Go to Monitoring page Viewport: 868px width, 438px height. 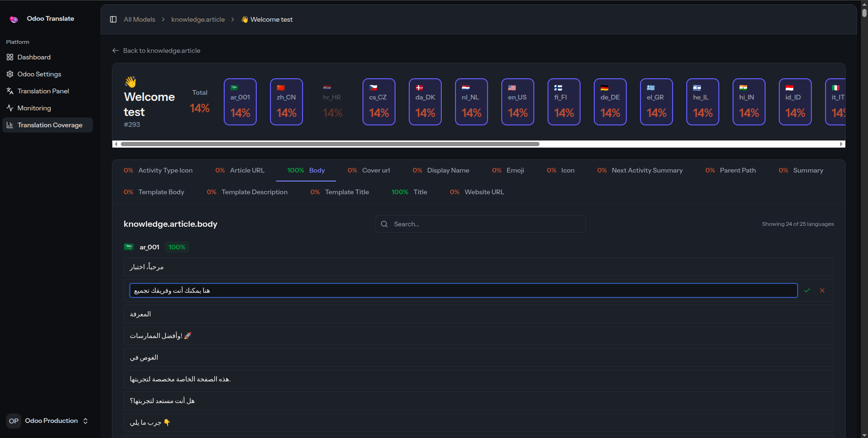48,108
